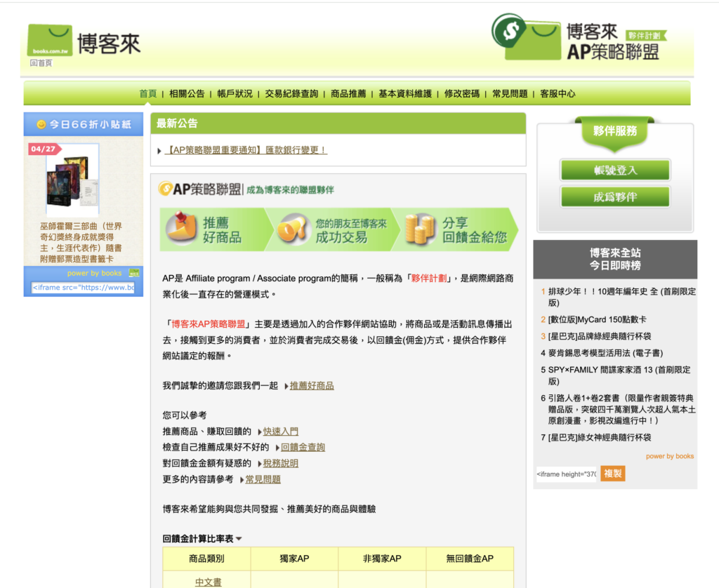
Task: Click the 成爲夥伴 button
Action: point(615,197)
